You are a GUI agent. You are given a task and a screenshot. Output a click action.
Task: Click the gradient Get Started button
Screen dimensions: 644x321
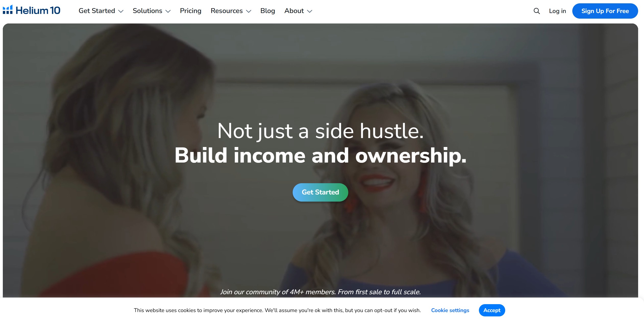[320, 192]
